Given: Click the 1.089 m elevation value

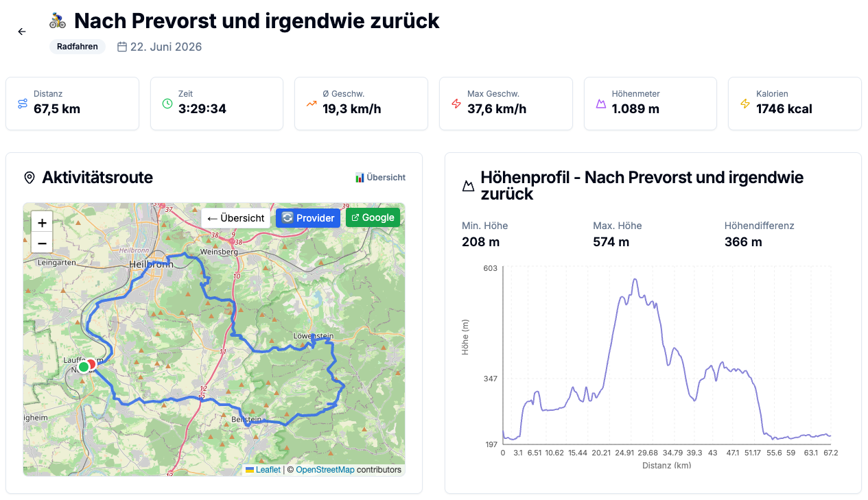Looking at the screenshot, I should (635, 108).
